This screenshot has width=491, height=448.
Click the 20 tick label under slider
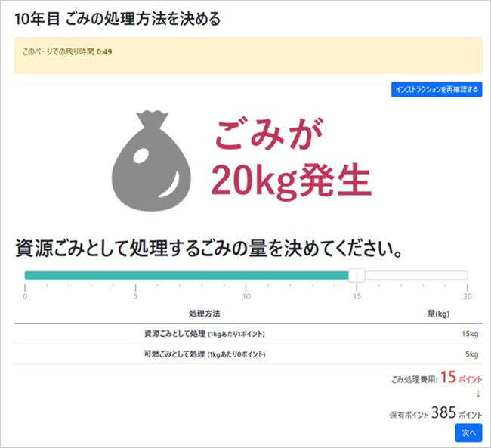pyautogui.click(x=467, y=296)
